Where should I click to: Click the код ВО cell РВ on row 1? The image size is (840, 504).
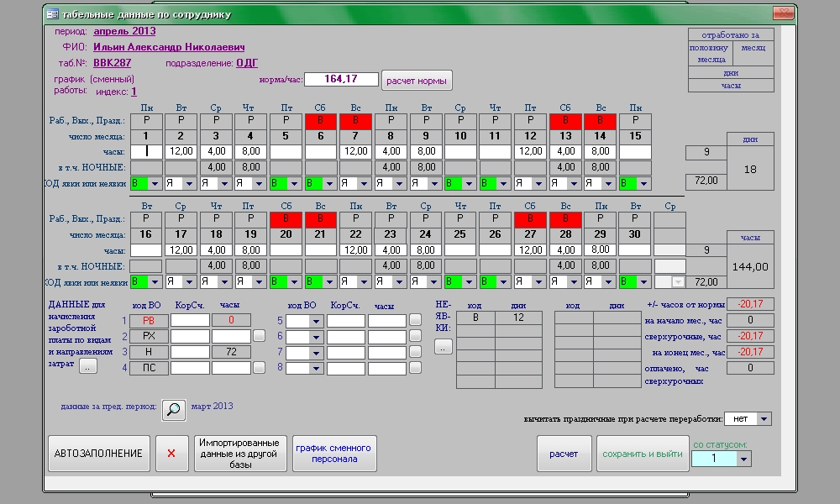149,320
